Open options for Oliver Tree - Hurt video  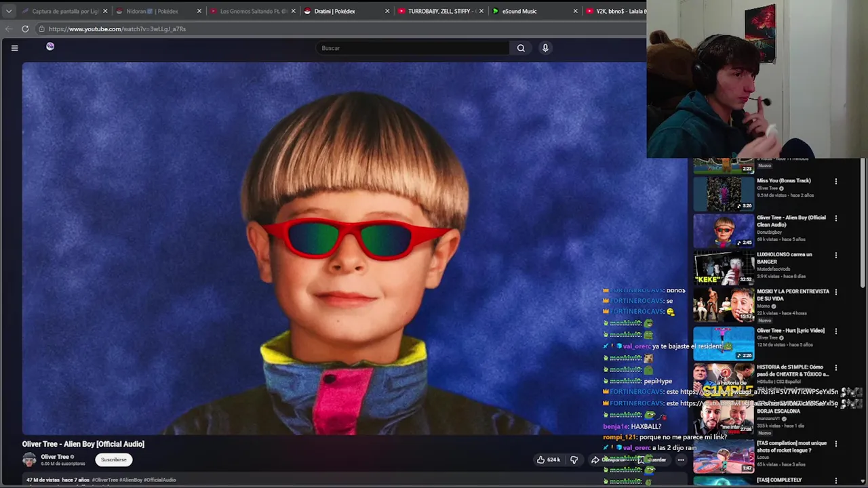pyautogui.click(x=835, y=331)
